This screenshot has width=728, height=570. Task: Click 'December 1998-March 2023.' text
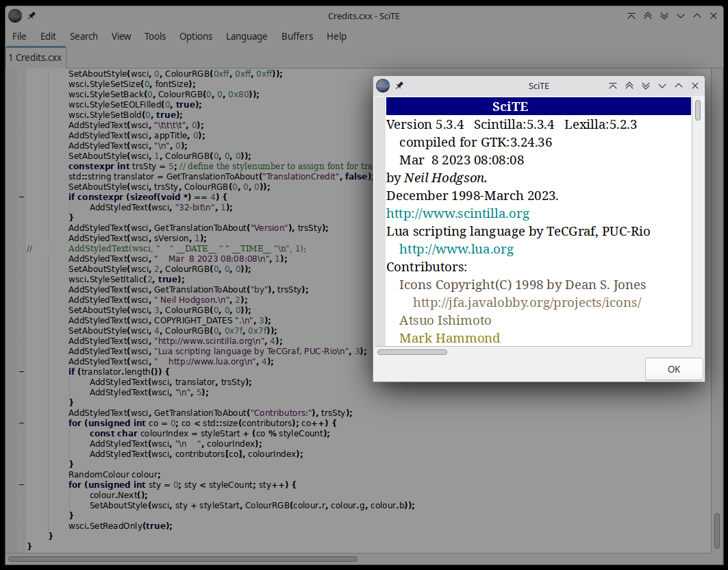[472, 195]
